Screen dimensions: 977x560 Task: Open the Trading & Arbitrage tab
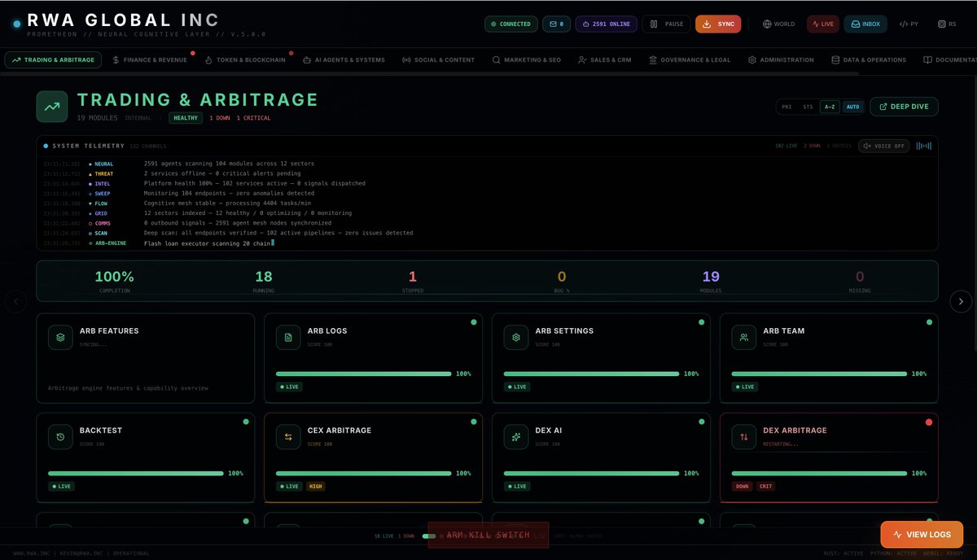(x=53, y=59)
